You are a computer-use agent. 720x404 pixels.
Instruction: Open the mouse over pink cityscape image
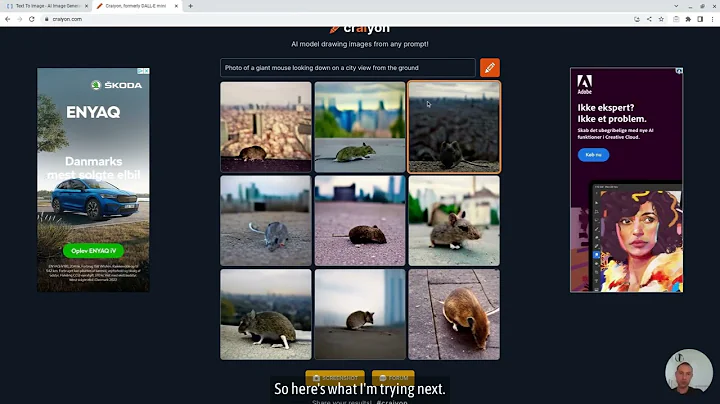pos(266,127)
